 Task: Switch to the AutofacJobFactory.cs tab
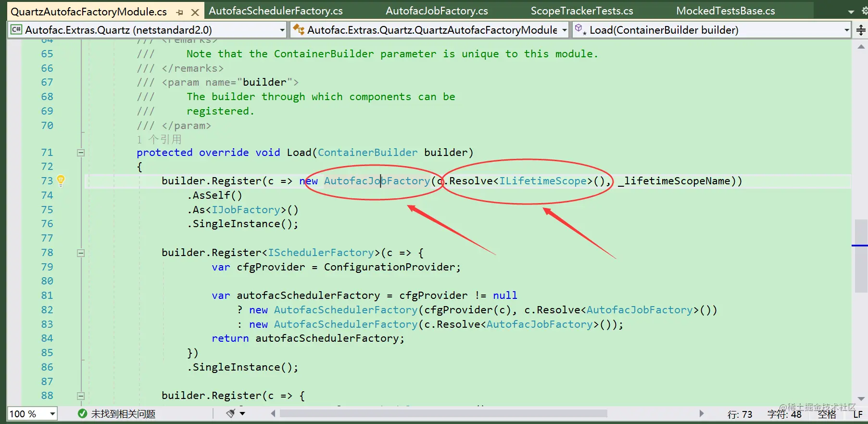coord(437,11)
